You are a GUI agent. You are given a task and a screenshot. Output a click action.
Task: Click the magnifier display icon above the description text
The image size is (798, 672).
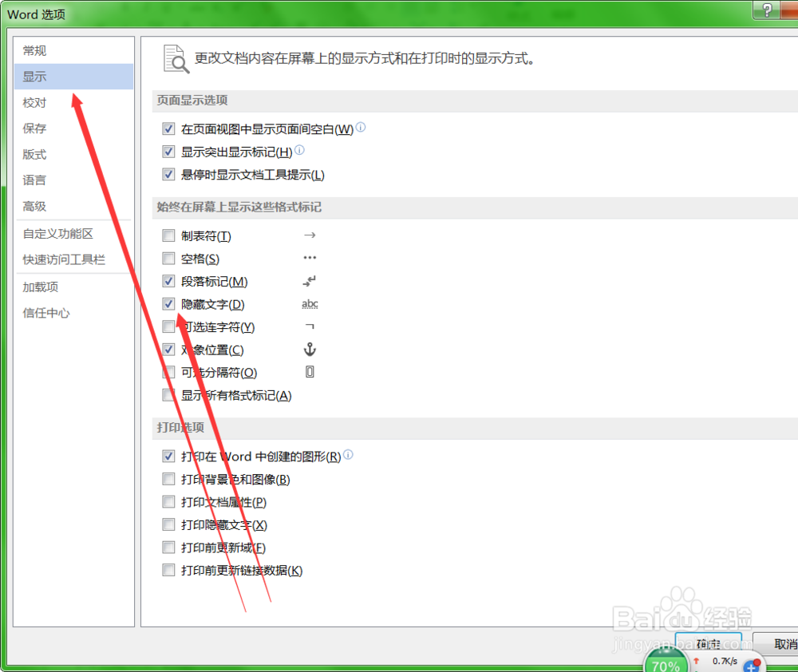[175, 57]
